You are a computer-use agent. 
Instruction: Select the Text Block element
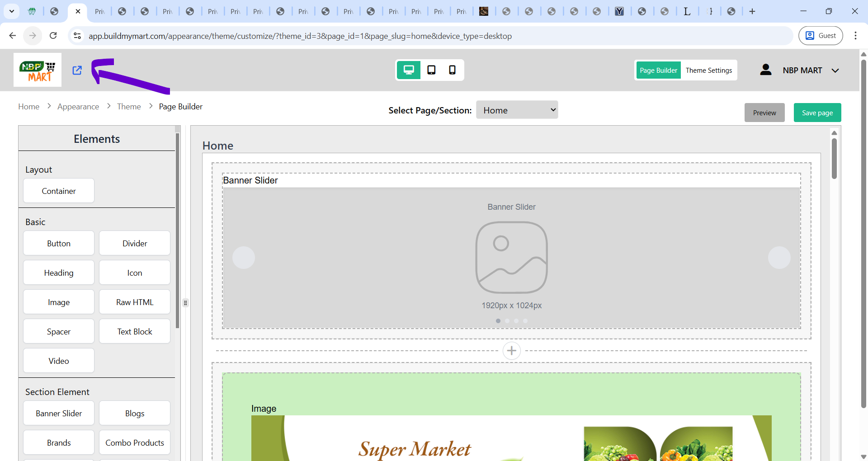(135, 331)
